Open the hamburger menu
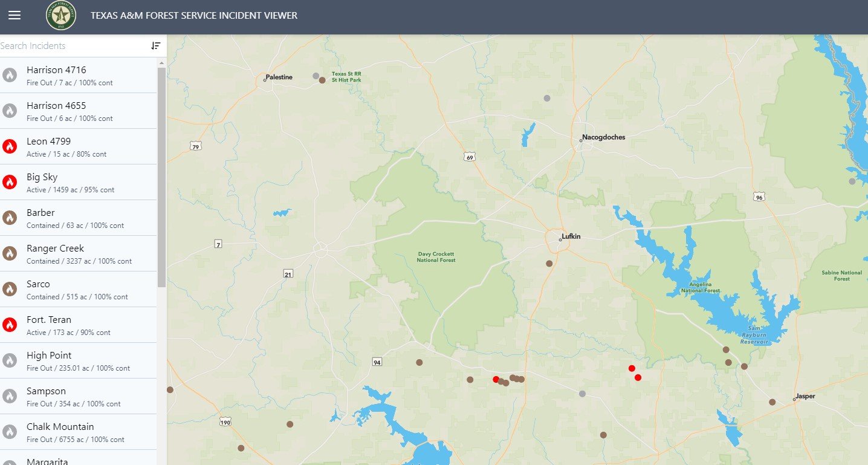 click(x=15, y=15)
